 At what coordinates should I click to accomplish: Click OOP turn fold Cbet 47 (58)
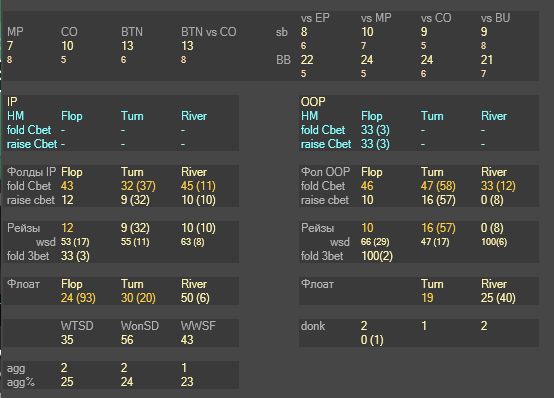[x=438, y=186]
